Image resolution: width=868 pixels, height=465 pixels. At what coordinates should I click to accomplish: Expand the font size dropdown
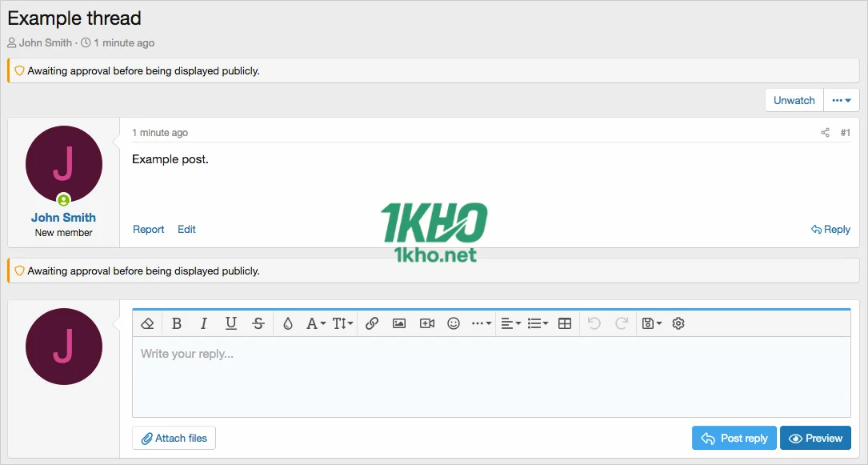[343, 323]
